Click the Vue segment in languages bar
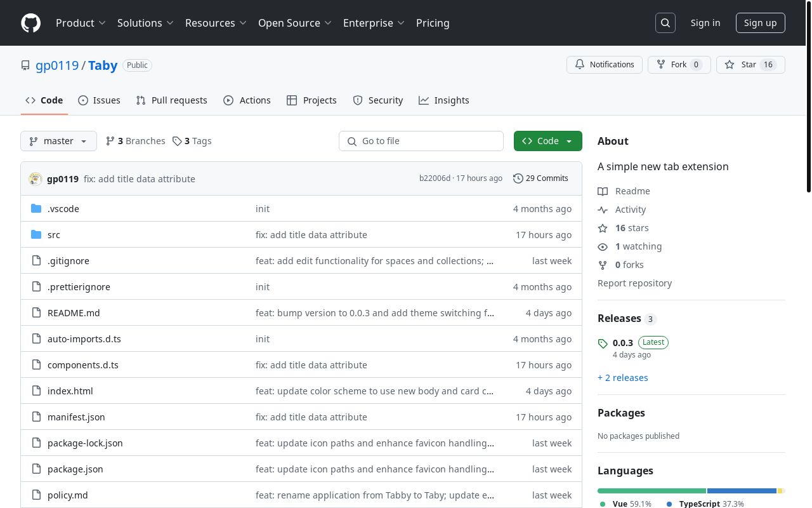Screen dimensions: 812x508 (x=652, y=491)
